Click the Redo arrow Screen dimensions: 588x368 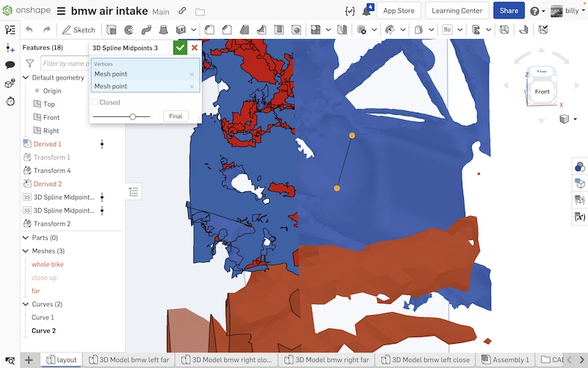coord(47,29)
